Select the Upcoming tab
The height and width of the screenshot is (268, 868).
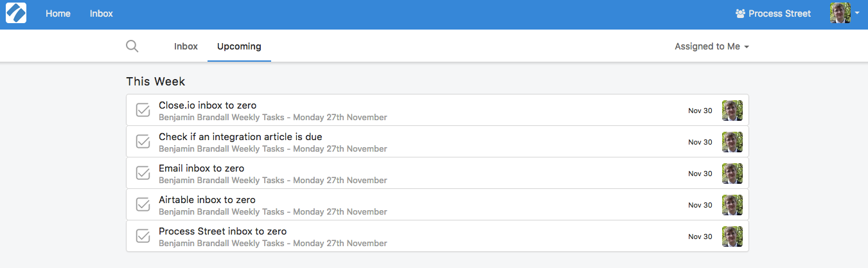[x=239, y=46]
